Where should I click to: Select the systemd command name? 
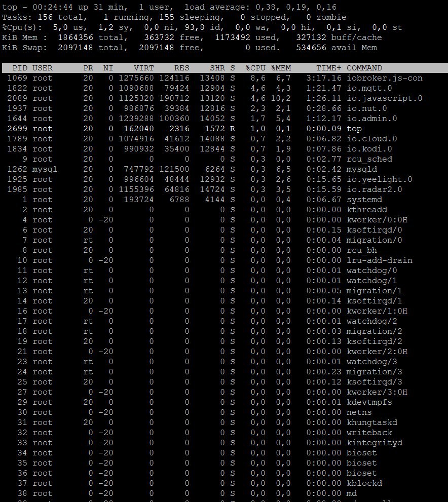point(364,200)
